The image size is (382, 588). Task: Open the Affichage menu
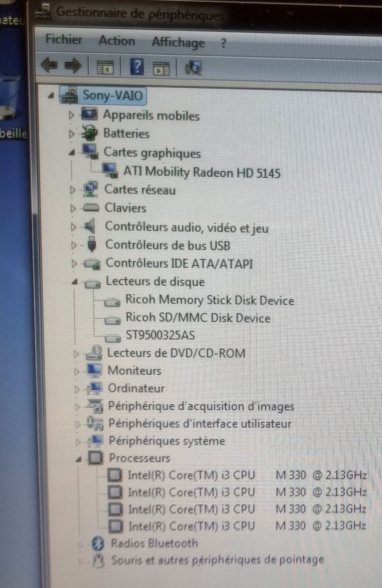coord(178,43)
